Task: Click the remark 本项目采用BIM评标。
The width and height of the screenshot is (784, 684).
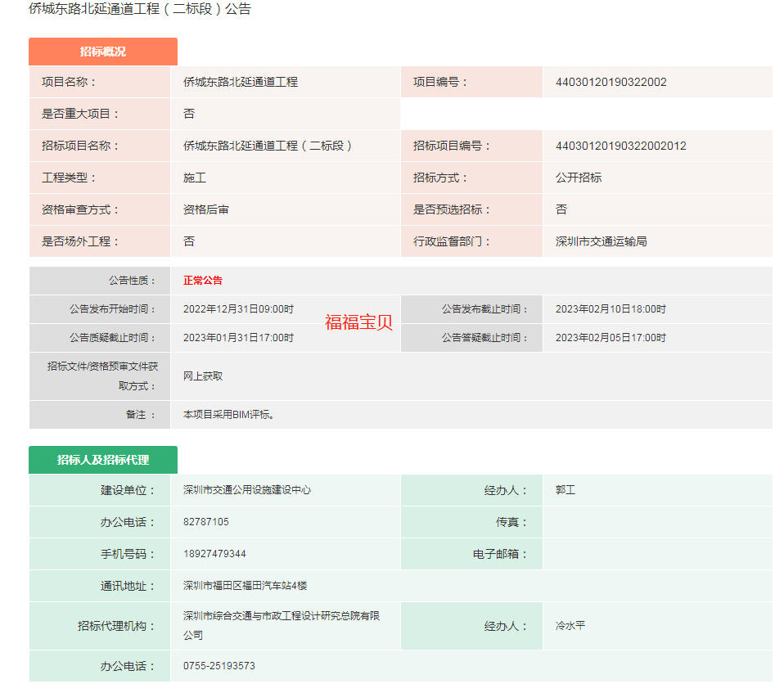Action: click(229, 415)
